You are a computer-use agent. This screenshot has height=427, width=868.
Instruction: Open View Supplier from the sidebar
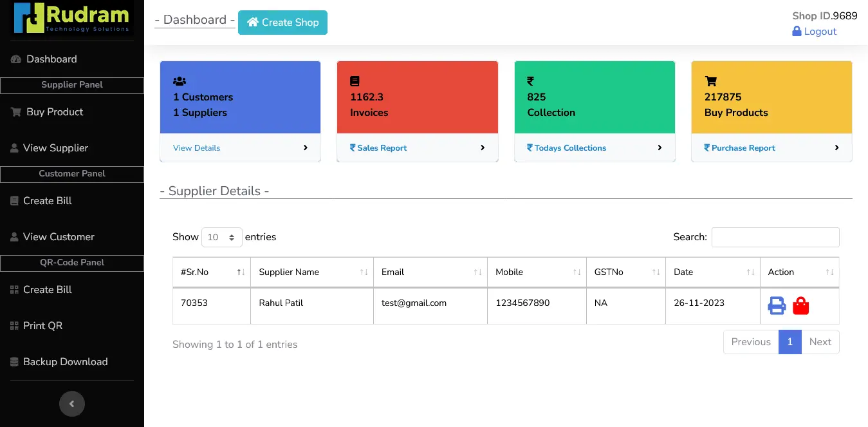(54, 148)
